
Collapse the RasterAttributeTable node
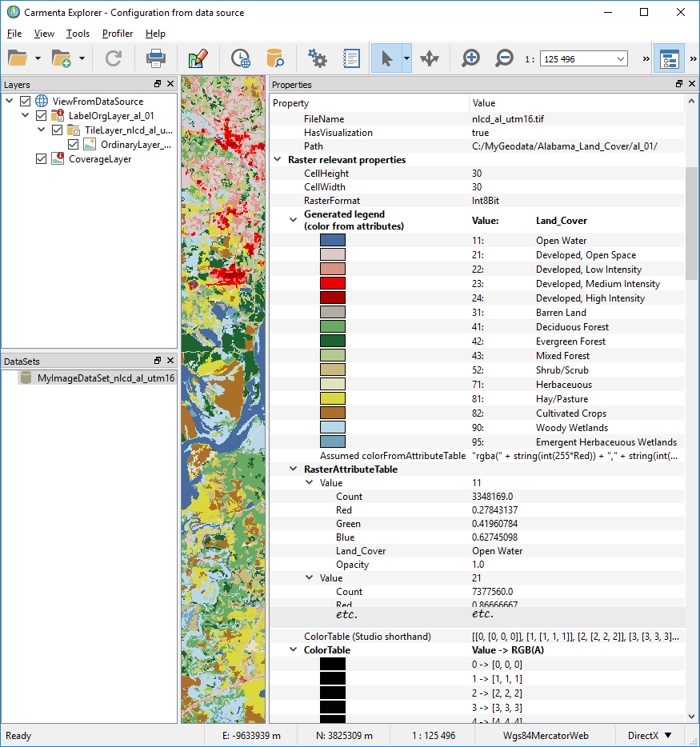tap(294, 469)
